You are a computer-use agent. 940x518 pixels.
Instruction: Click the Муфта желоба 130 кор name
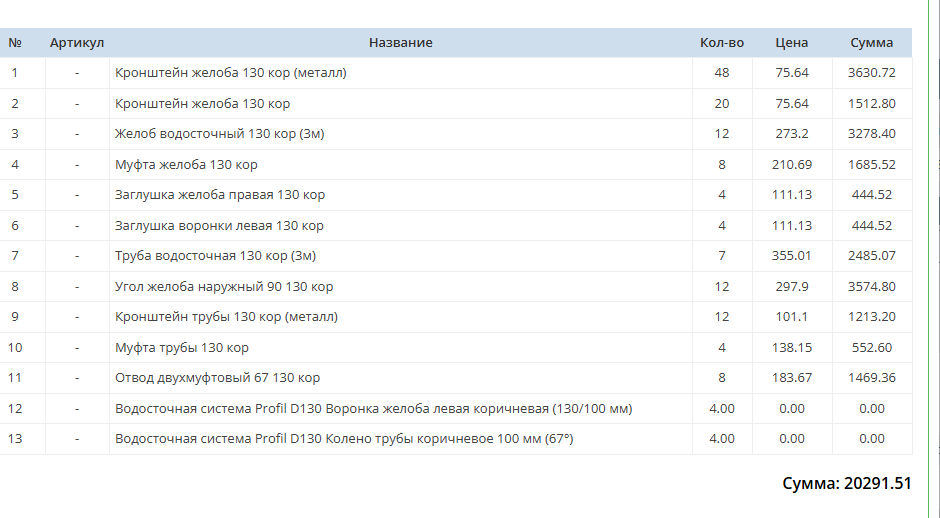pos(186,164)
